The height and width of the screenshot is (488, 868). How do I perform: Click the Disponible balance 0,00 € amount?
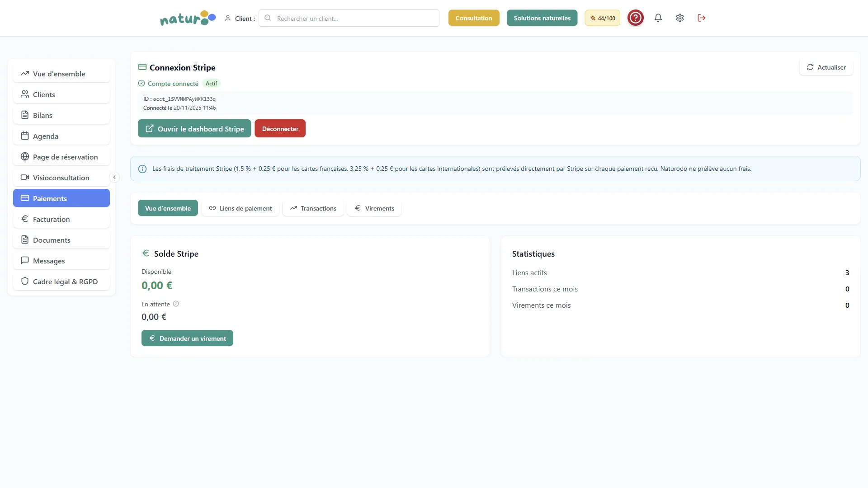(157, 286)
